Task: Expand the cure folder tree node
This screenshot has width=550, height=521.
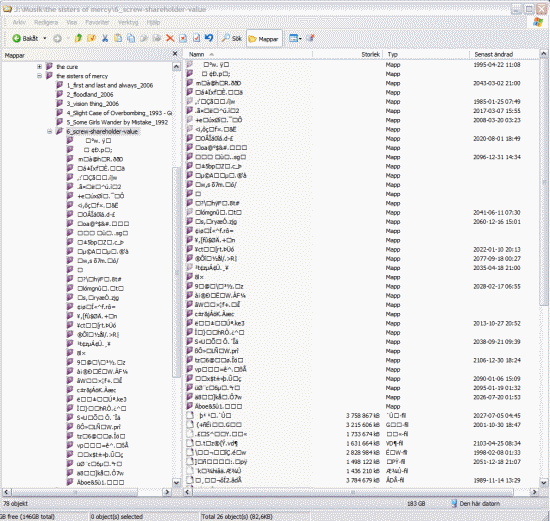Action: coord(39,67)
